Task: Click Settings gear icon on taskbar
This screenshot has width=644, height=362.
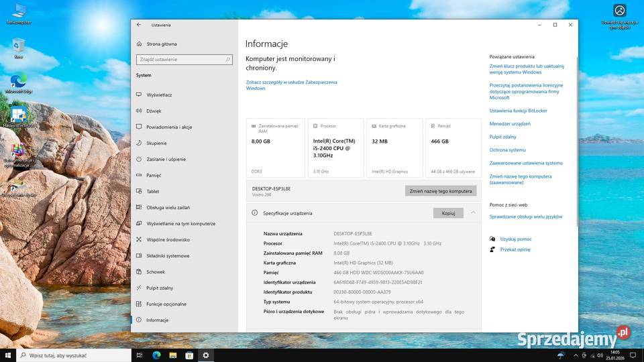Action: point(206,355)
